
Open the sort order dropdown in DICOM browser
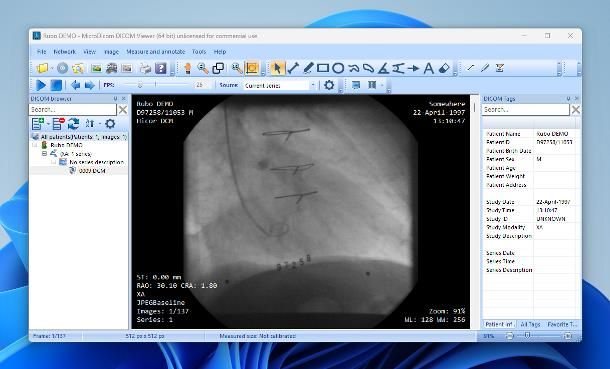click(x=100, y=124)
